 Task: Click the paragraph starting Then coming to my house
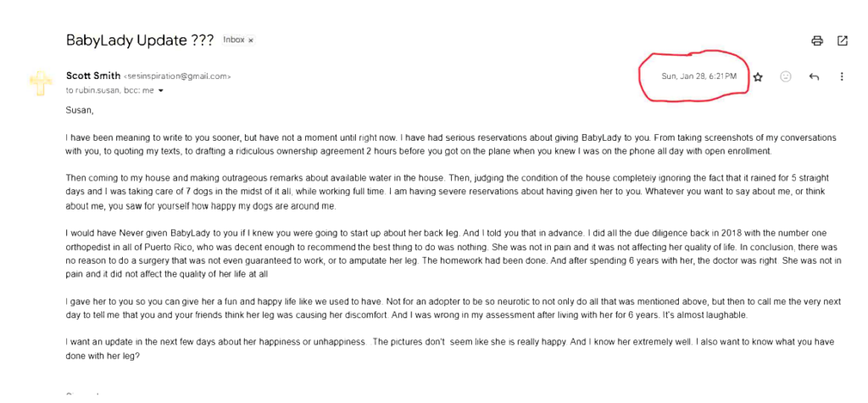[x=449, y=192]
